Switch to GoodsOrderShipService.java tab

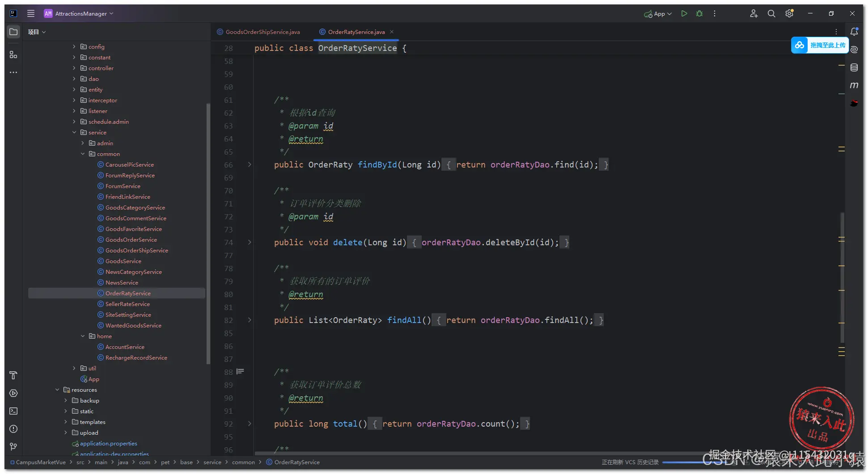click(x=258, y=32)
